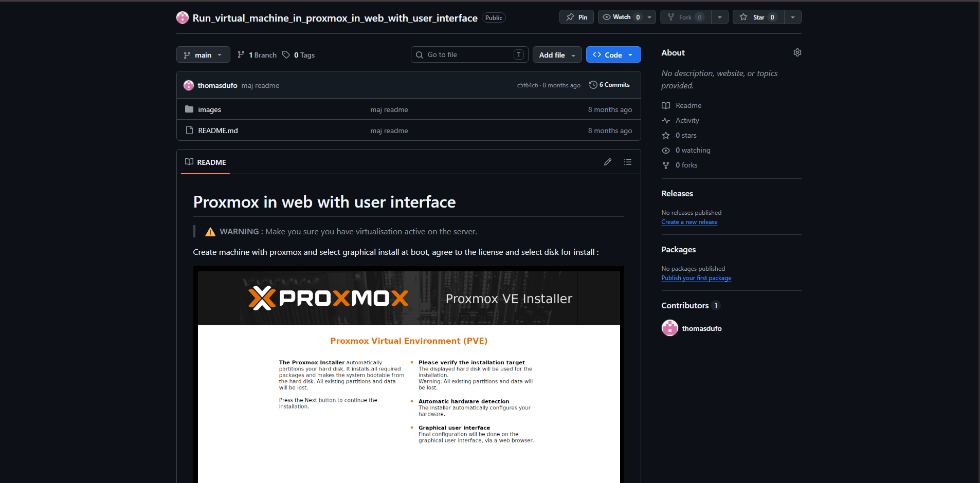Pin this repository
The width and height of the screenshot is (980, 483).
pos(576,17)
